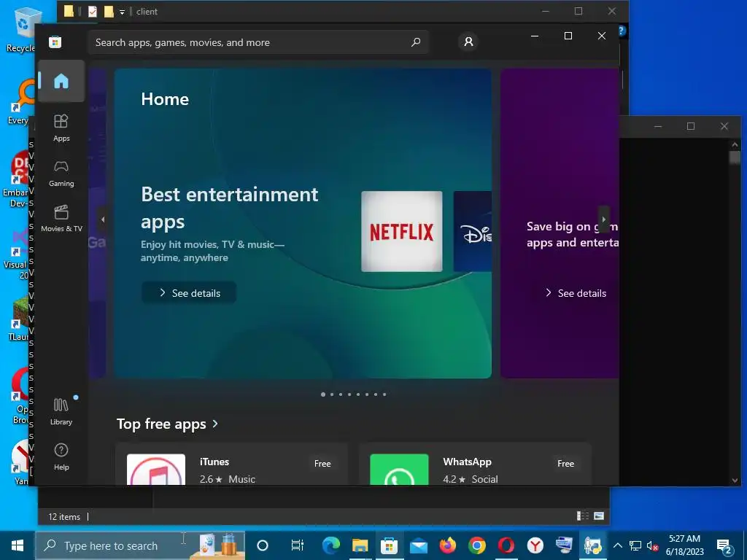Image resolution: width=747 pixels, height=560 pixels.
Task: Open quick access toolbar dropdown in client window
Action: coord(122,12)
